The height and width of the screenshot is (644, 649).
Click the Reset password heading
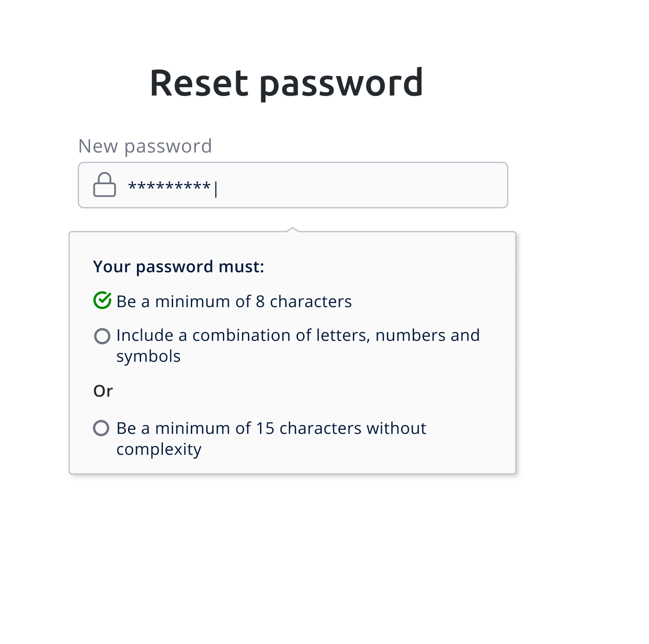286,83
